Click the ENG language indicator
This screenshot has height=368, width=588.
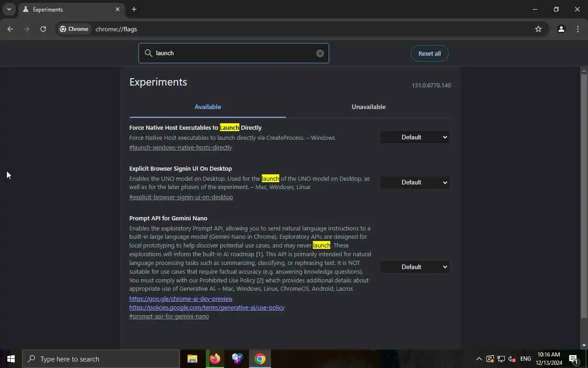coord(526,359)
